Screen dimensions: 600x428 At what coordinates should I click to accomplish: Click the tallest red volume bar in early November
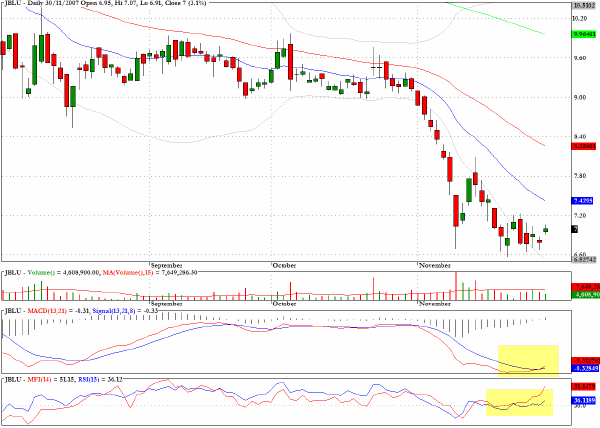[x=456, y=286]
